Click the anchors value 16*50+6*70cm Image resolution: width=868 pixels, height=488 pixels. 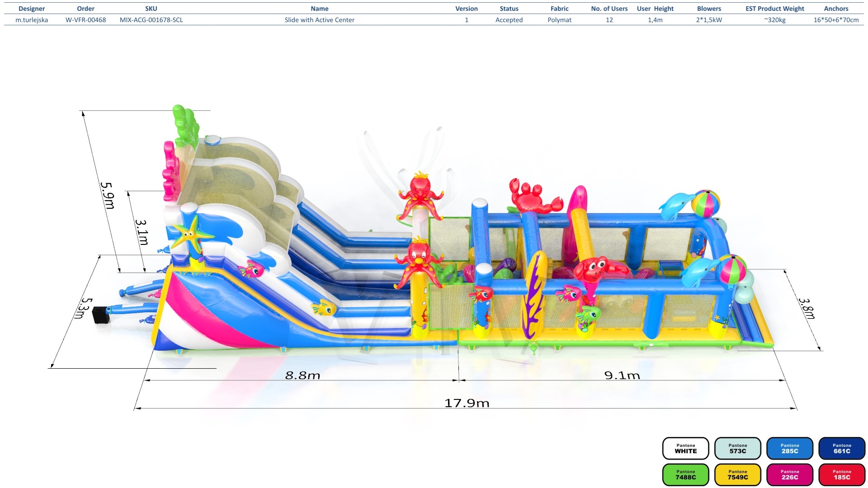[x=836, y=20]
